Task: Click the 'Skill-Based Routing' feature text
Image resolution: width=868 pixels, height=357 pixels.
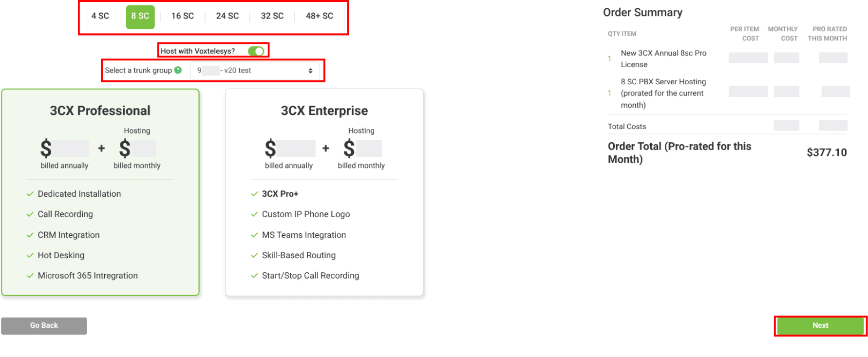Action: (299, 255)
